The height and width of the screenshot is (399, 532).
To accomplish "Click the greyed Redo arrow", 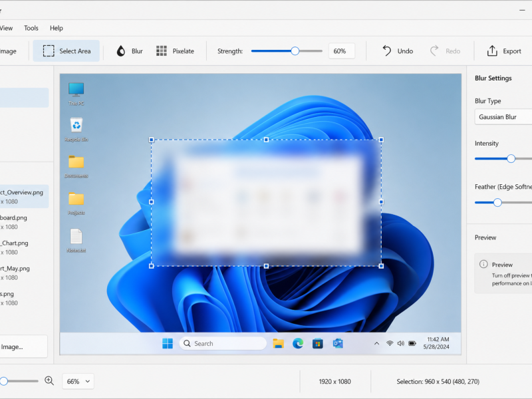I will tap(434, 51).
